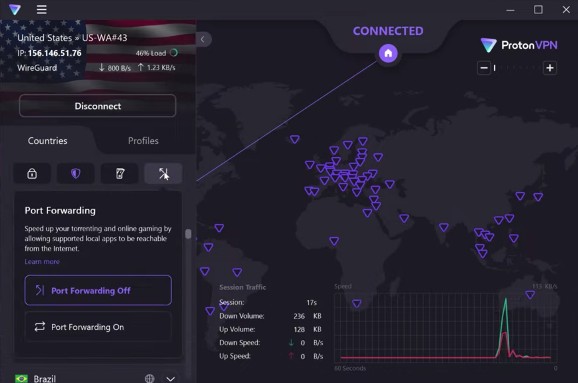This screenshot has height=383, width=578.
Task: Select the Nigeria server marker in West Africa
Action: pyautogui.click(x=334, y=241)
